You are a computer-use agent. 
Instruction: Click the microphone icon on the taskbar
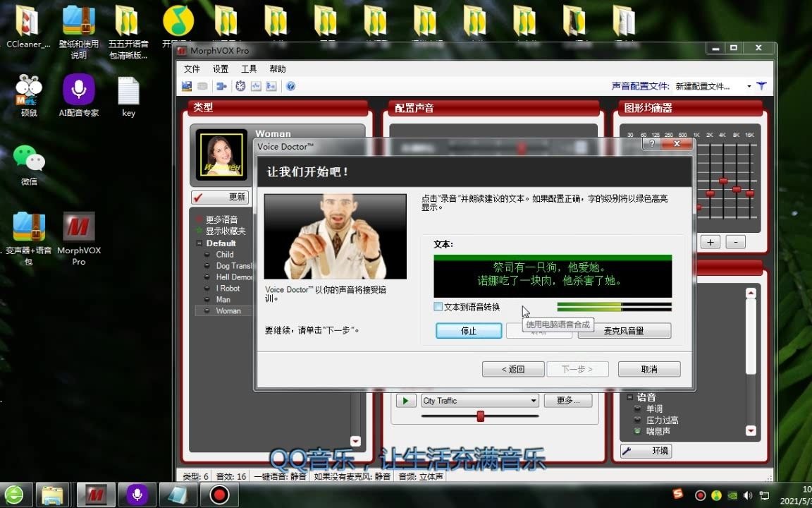click(137, 494)
